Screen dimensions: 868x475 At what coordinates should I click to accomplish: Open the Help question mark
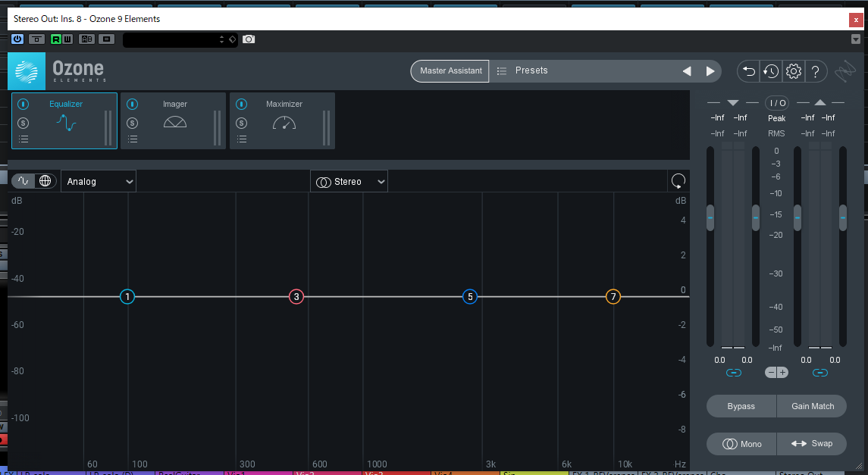point(816,71)
